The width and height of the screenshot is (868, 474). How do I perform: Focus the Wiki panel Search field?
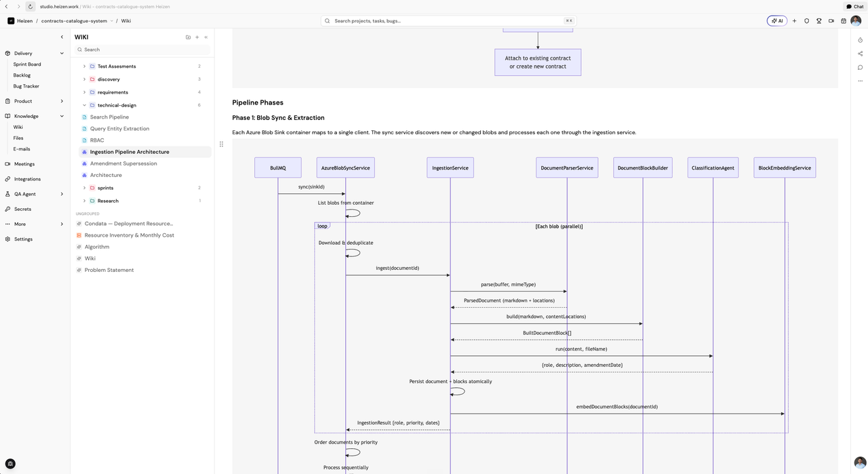pos(142,50)
